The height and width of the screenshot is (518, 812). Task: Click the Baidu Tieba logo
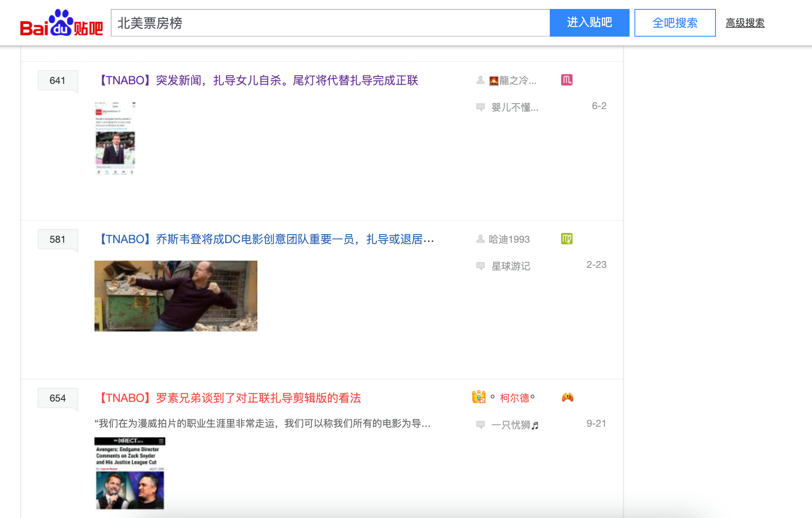pyautogui.click(x=61, y=23)
